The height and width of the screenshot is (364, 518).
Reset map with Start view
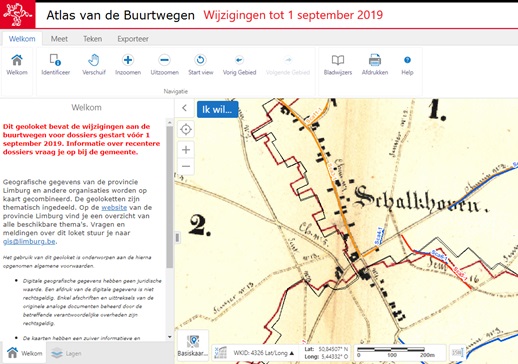click(200, 65)
